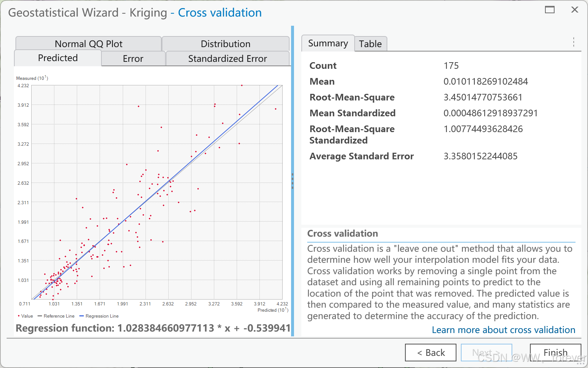The image size is (588, 368).
Task: Click the disabled Next button
Action: (486, 353)
